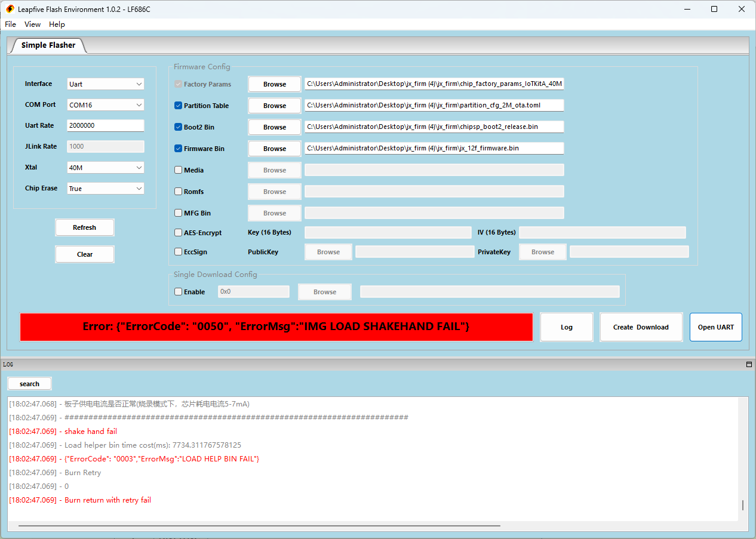The width and height of the screenshot is (756, 539).
Task: Tick the Single Download Enable checkbox
Action: pyautogui.click(x=179, y=292)
